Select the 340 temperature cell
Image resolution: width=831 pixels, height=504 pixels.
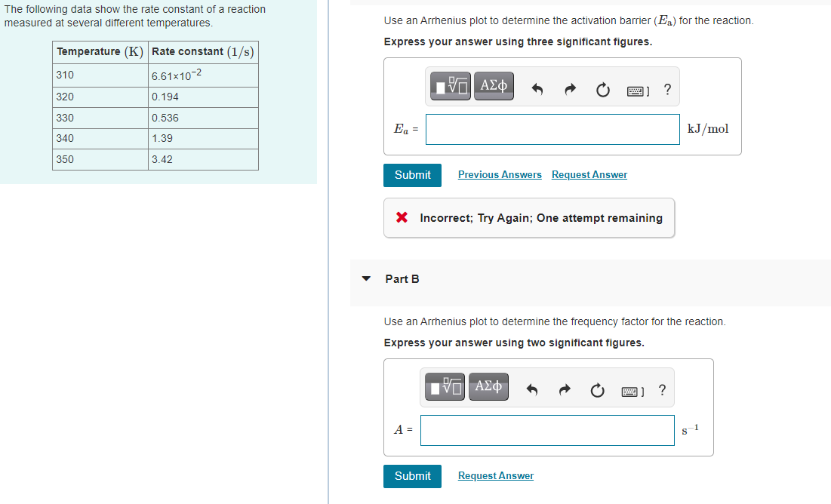tap(100, 139)
